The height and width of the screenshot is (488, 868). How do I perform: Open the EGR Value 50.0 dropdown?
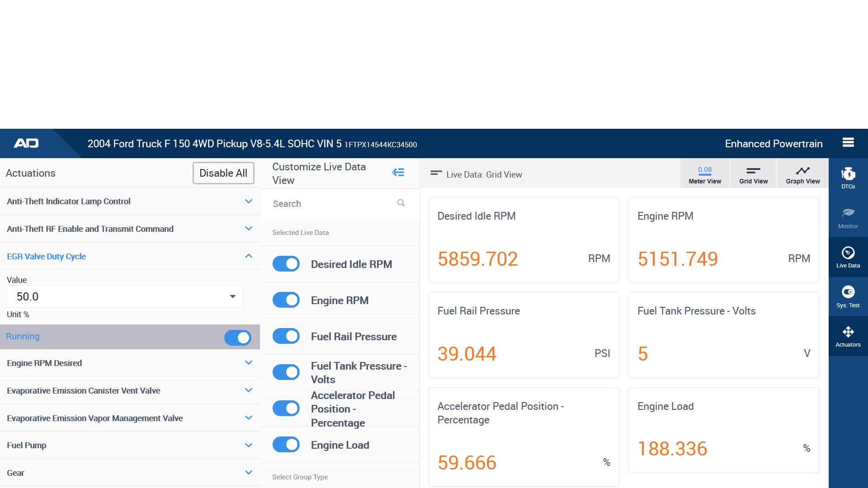click(125, 297)
